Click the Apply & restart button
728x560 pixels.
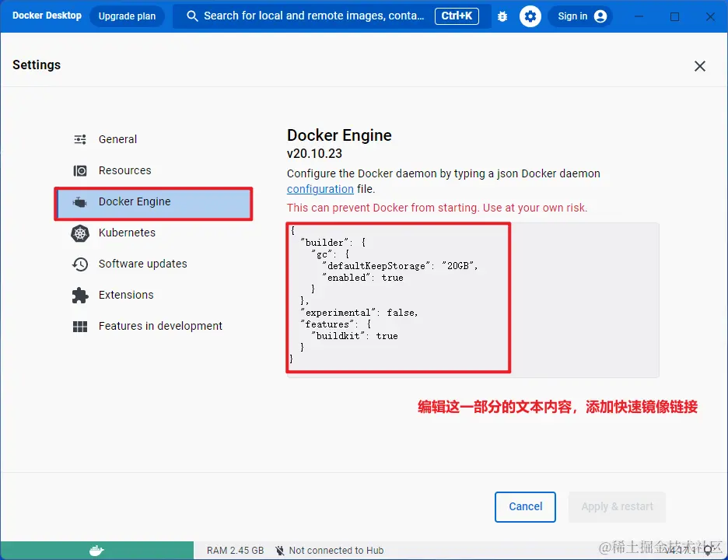tap(617, 506)
